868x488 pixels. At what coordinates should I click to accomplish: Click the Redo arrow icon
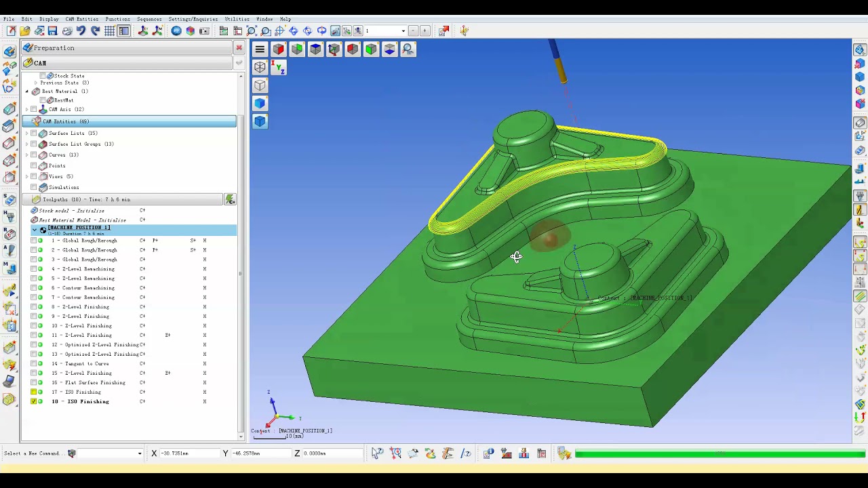tap(96, 30)
